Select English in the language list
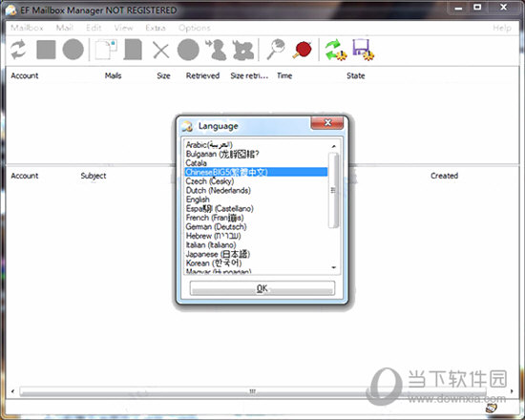The width and height of the screenshot is (525, 420). coord(256,199)
